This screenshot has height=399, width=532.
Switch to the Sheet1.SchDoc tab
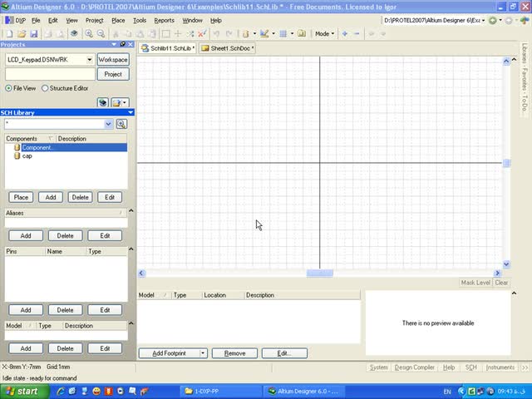226,48
